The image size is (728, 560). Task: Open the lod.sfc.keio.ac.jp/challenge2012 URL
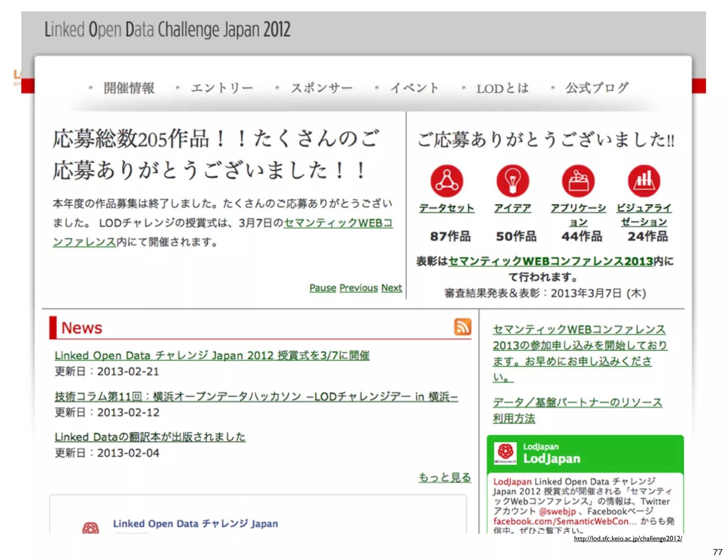pyautogui.click(x=628, y=539)
